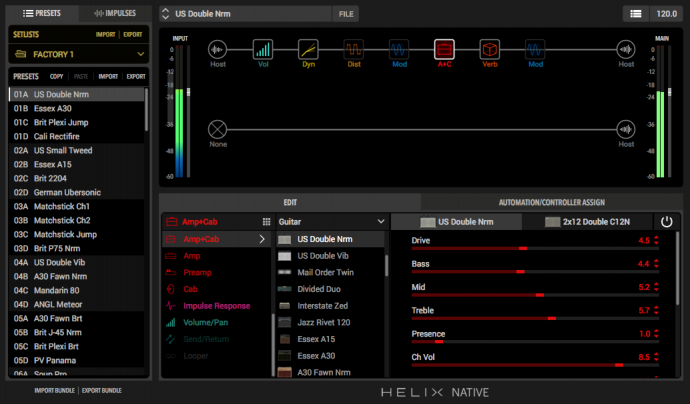This screenshot has height=404, width=690.
Task: Open the FACTORY 1 setlist dropdown
Action: coord(79,54)
